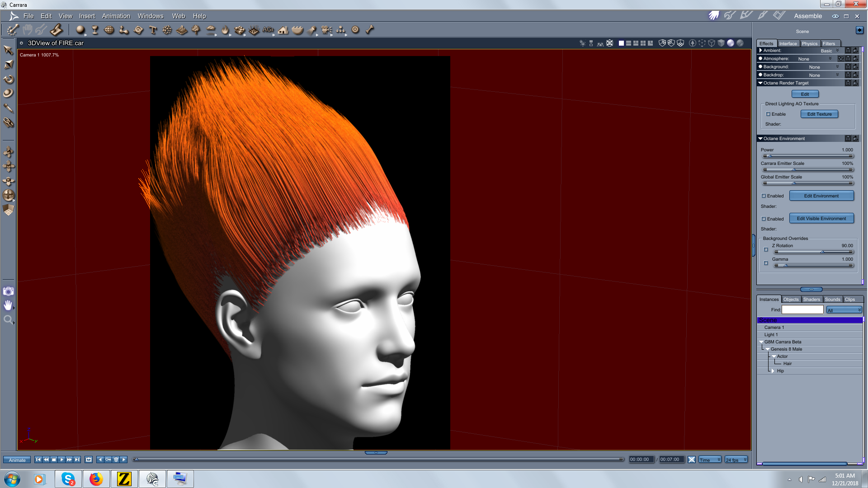This screenshot has width=868, height=488.
Task: Click the fire primitive icon
Action: tap(225, 30)
